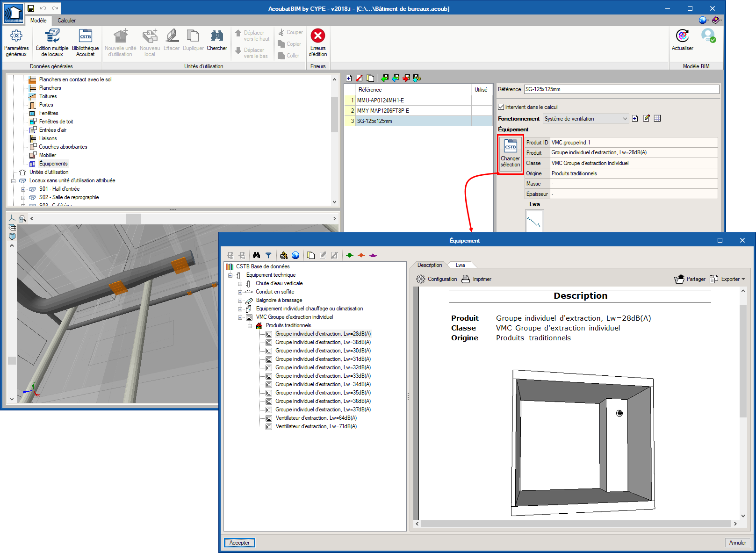Select Groupe individuel d'extraction Lw=38dB(A)
The image size is (756, 553).
(x=323, y=342)
